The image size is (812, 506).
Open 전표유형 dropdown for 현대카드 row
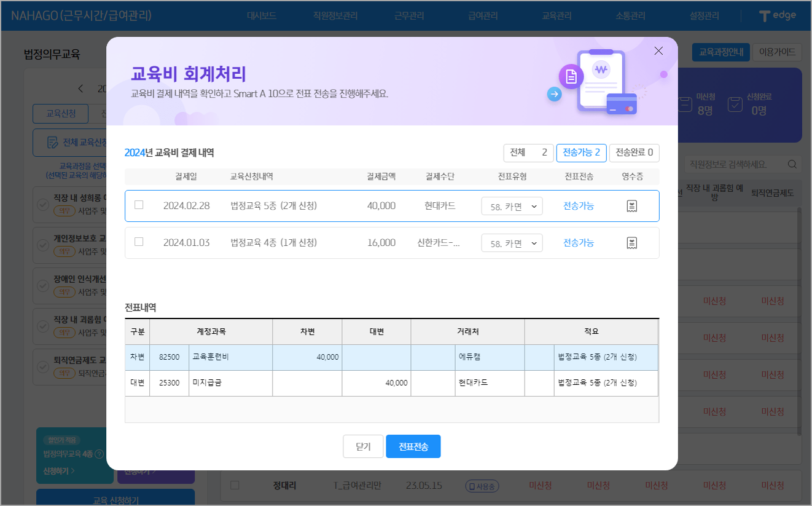pyautogui.click(x=512, y=207)
